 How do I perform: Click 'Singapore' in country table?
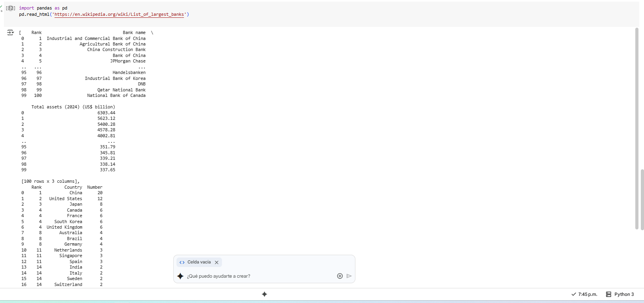pyautogui.click(x=71, y=256)
